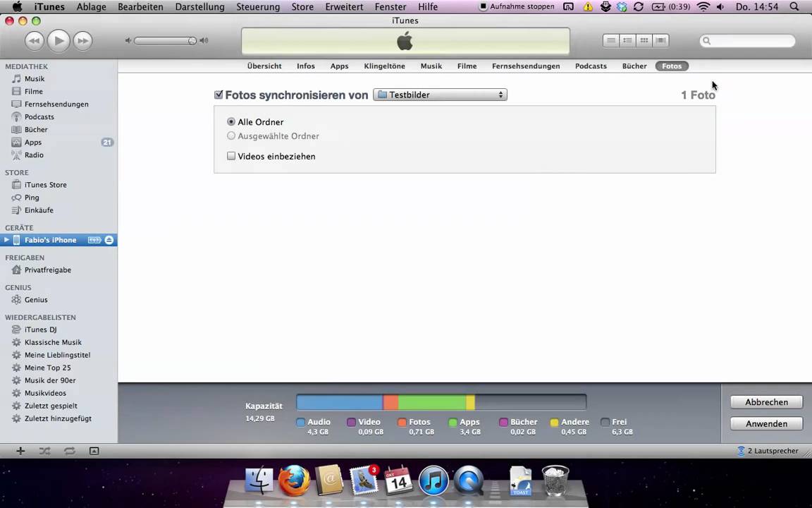Switch to the Klingeltöne tab
812x508 pixels.
(384, 66)
